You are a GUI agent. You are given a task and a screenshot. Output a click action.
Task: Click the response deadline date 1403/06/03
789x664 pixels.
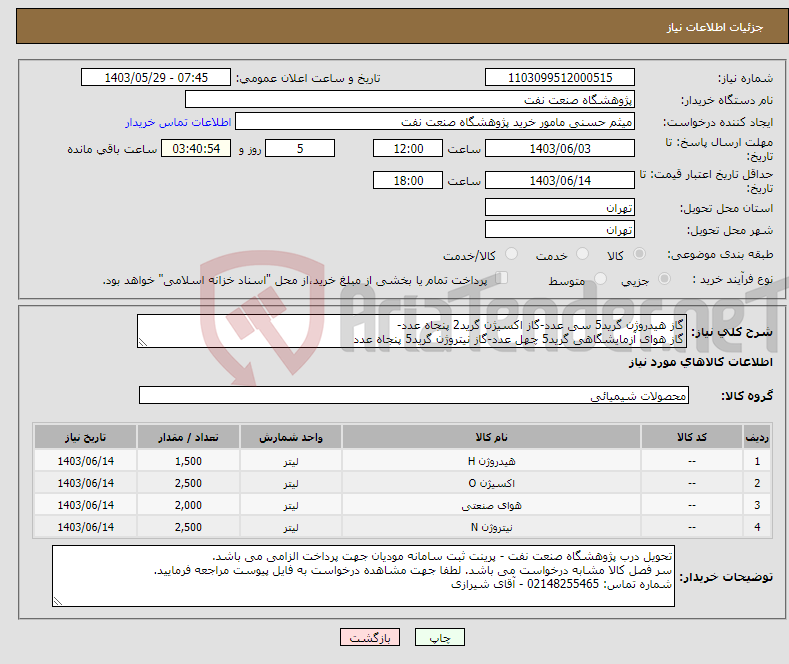pos(560,148)
